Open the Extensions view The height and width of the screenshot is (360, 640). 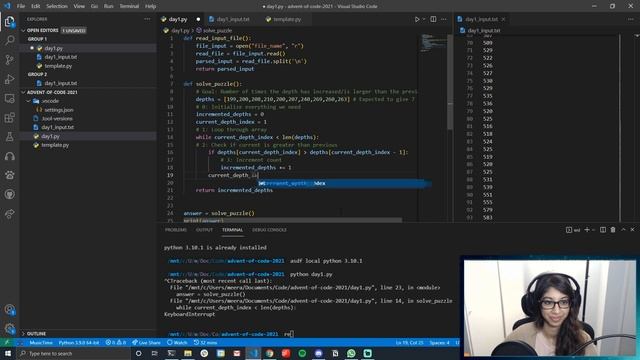(x=9, y=118)
